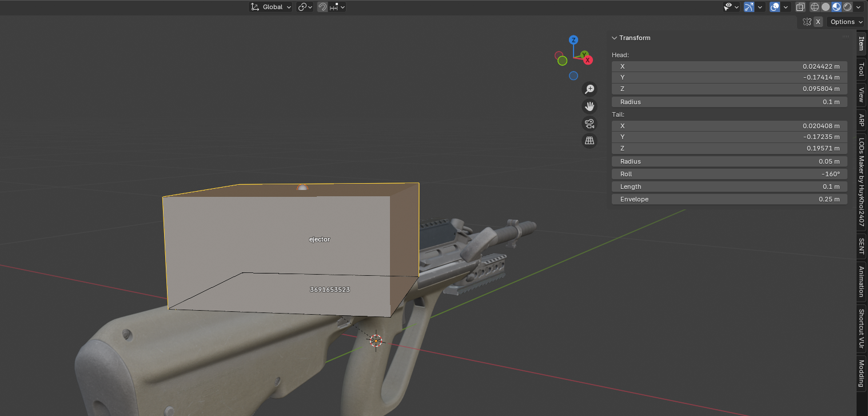Toggle X-axis mirror button next to Options

818,22
